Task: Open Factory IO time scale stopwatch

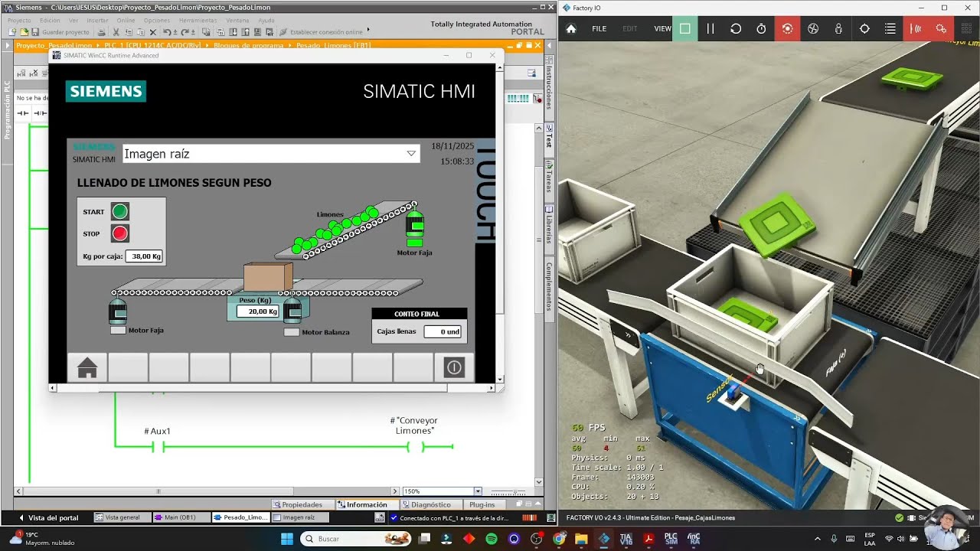Action: pos(761,28)
